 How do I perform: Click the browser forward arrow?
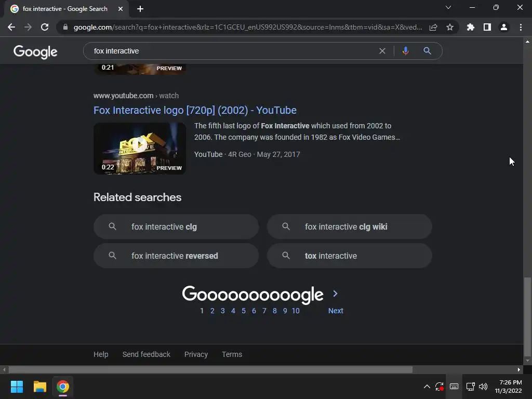point(28,27)
